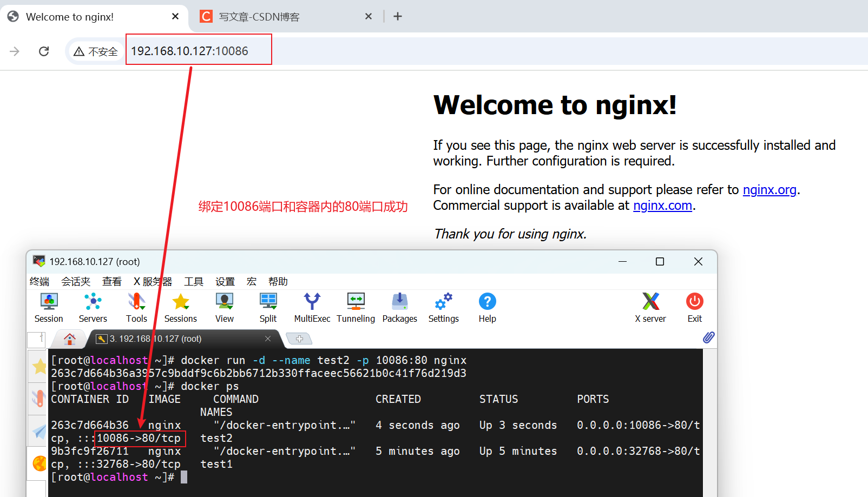Open the knife tools sidebar icon
The width and height of the screenshot is (868, 497).
point(39,398)
